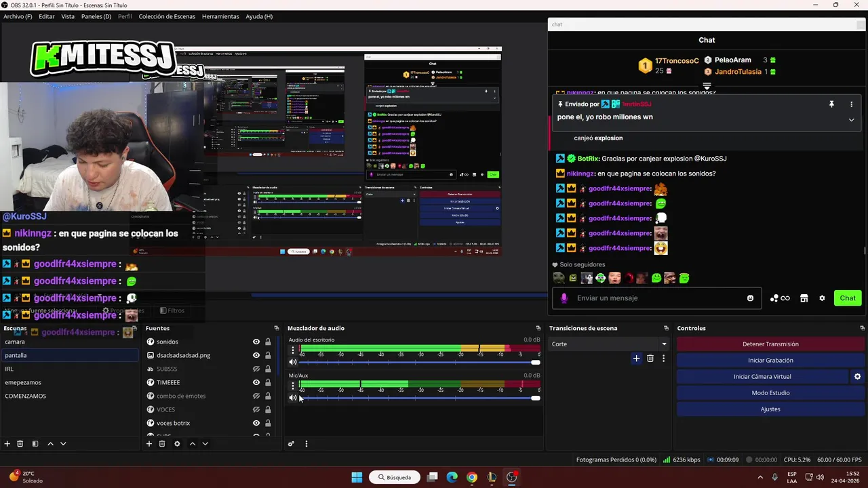This screenshot has width=868, height=488.
Task: Hide the TIMEEEE source eye icon
Action: (x=256, y=382)
